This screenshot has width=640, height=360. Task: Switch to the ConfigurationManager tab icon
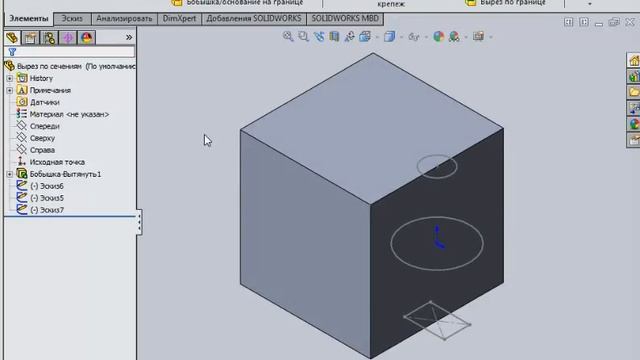tap(49, 38)
